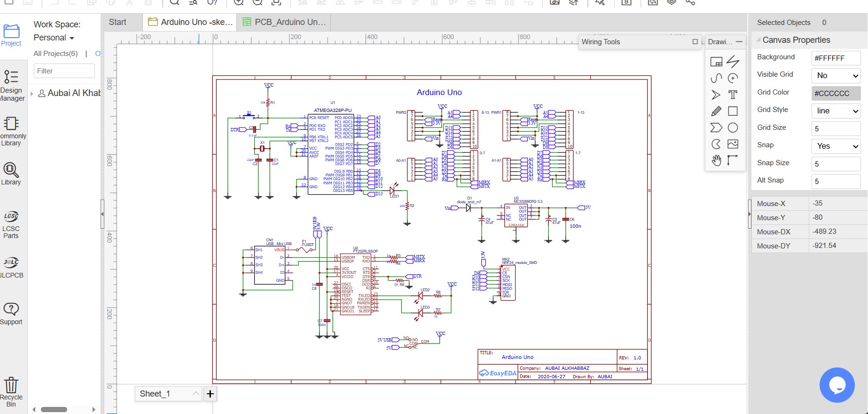
Task: Click the FT232RLSSOP component label
Action: click(366, 251)
